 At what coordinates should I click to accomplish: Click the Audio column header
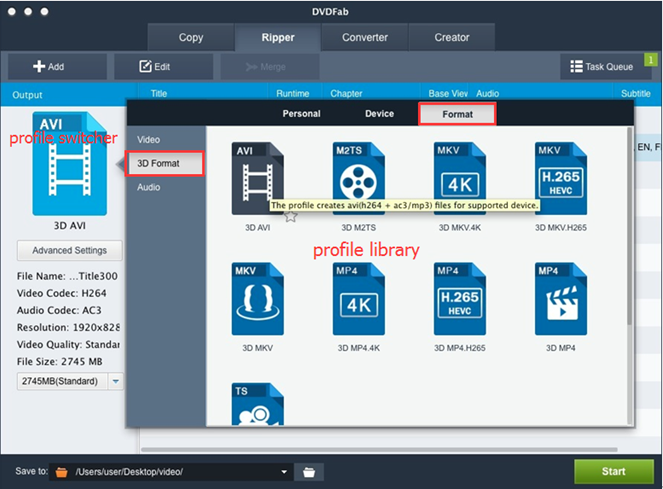[488, 93]
